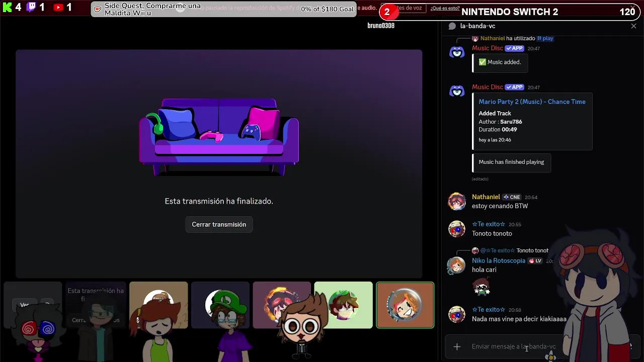
Task: Select the participant tile with the beige background
Action: pos(158,305)
